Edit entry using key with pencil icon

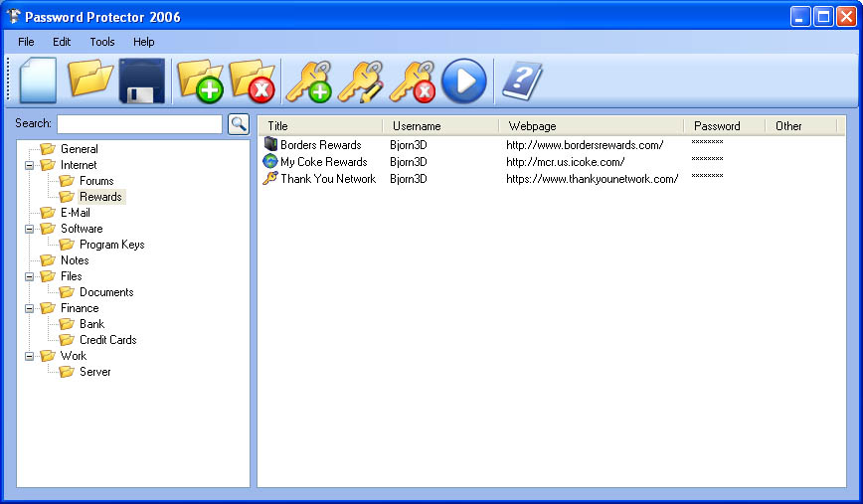[x=361, y=82]
